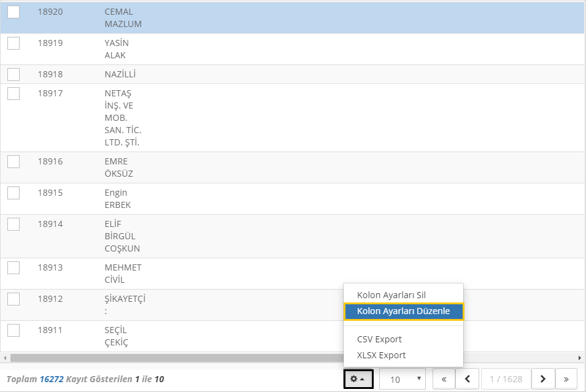Select the checkbox for record 18917
This screenshot has width=586, height=392.
13,93
